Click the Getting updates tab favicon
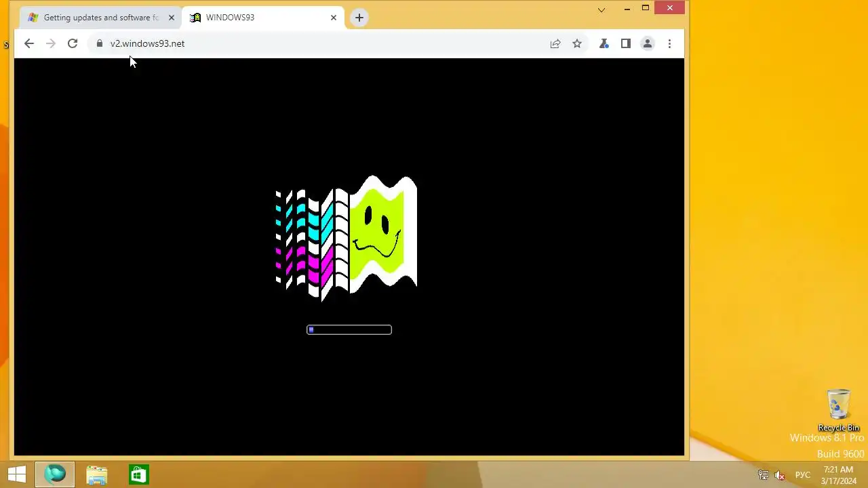 point(33,18)
